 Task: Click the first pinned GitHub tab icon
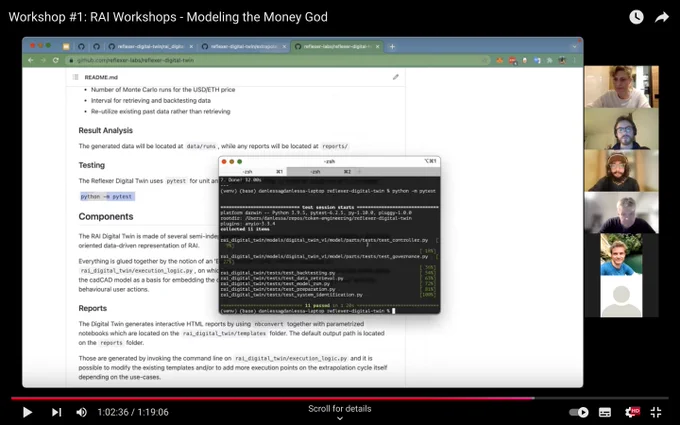coord(81,46)
